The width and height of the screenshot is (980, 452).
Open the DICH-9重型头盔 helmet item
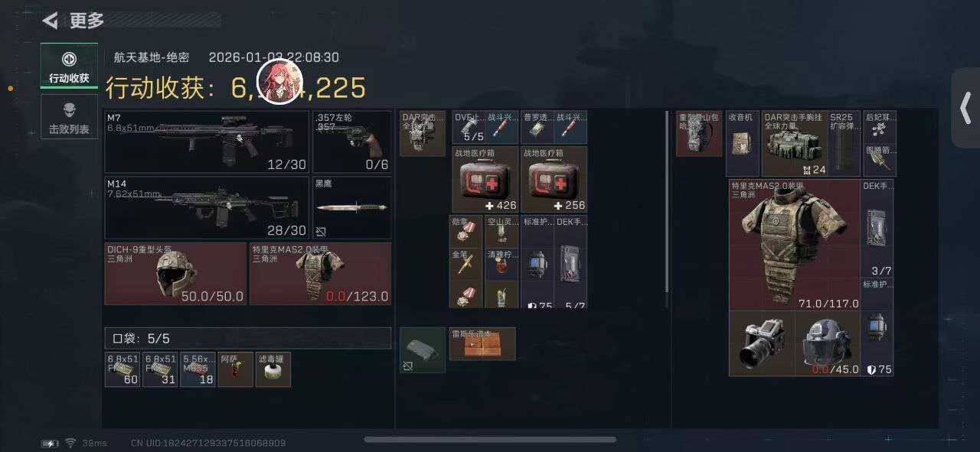tap(175, 274)
